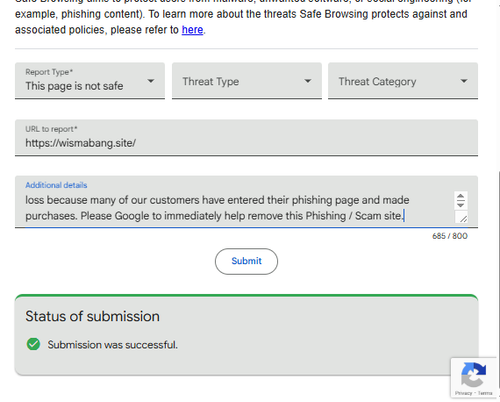Click the textarea scroll-up arrow

(461, 196)
